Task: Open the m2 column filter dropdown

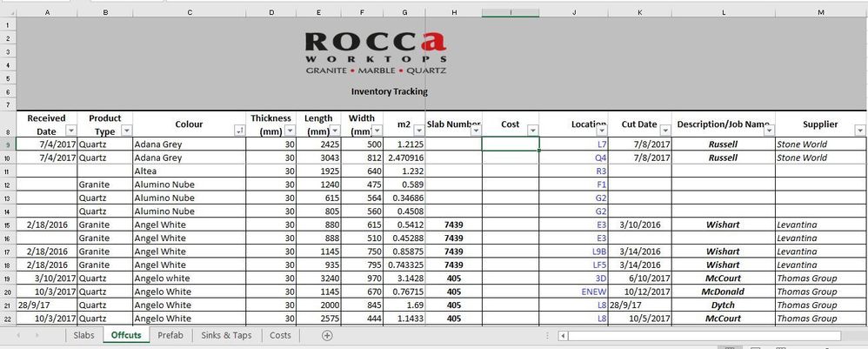Action: click(x=419, y=131)
